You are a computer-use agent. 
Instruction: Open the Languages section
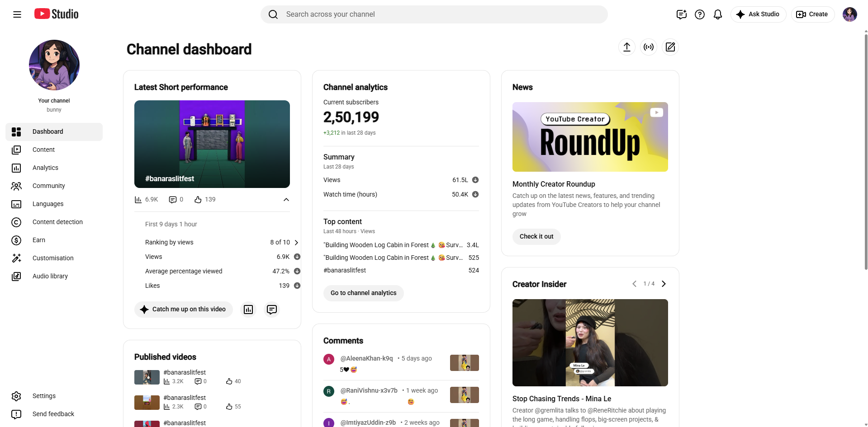54,204
